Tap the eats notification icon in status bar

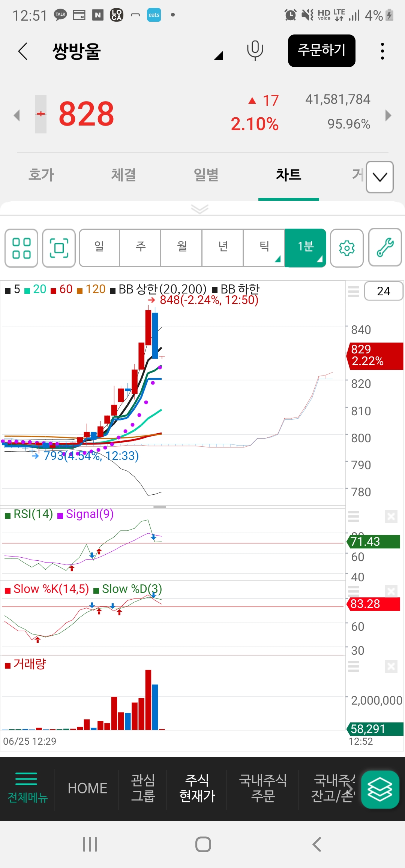coord(154,15)
